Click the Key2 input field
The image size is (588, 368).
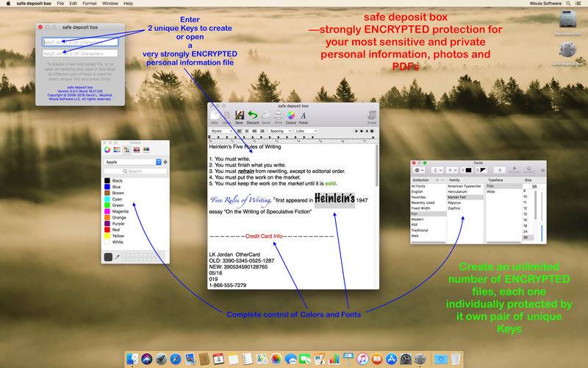click(x=80, y=53)
